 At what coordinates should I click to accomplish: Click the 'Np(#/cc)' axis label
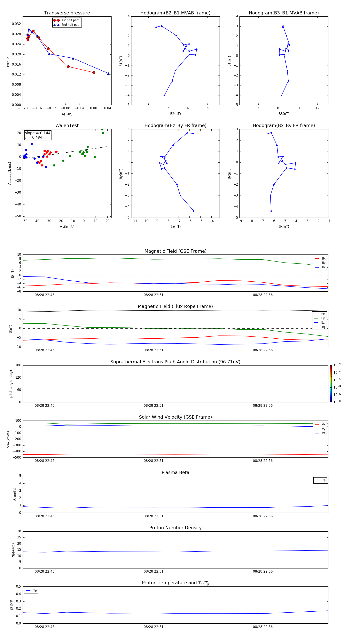(13, 550)
